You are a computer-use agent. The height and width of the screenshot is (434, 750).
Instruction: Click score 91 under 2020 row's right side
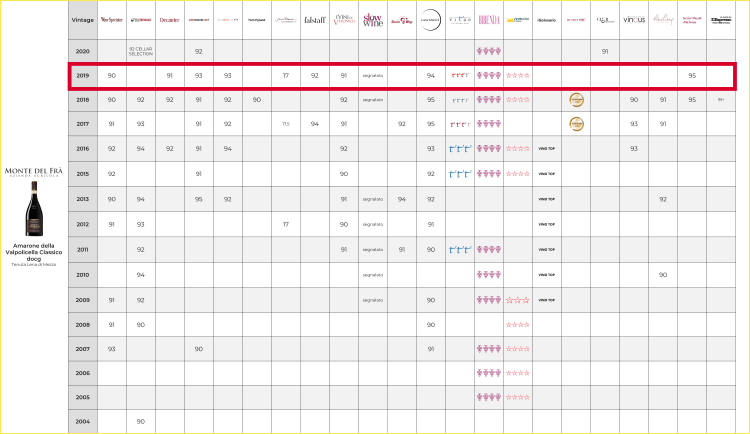[605, 51]
